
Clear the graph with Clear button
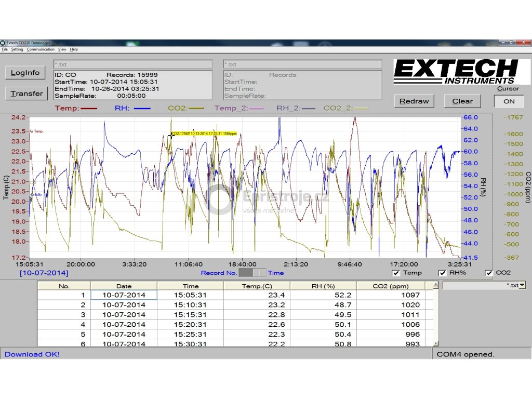coord(462,101)
